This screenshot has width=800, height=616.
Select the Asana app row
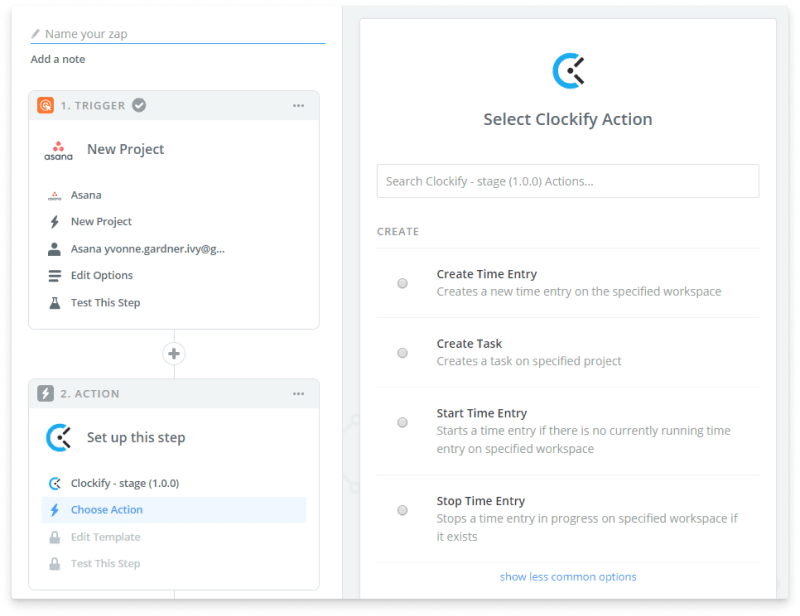tap(173, 195)
